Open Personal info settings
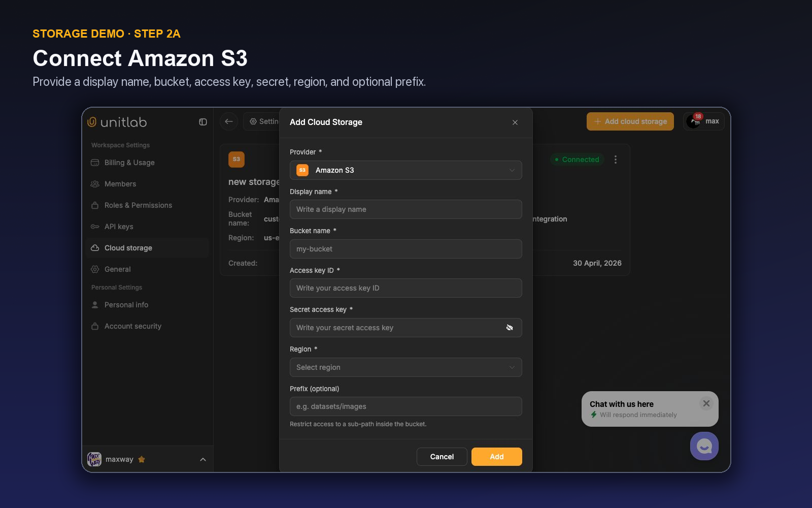The width and height of the screenshot is (812, 508). click(147, 305)
